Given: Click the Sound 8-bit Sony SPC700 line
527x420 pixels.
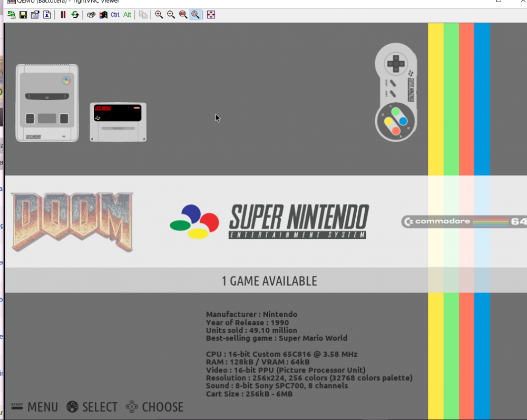Looking at the screenshot, I should click(277, 385).
